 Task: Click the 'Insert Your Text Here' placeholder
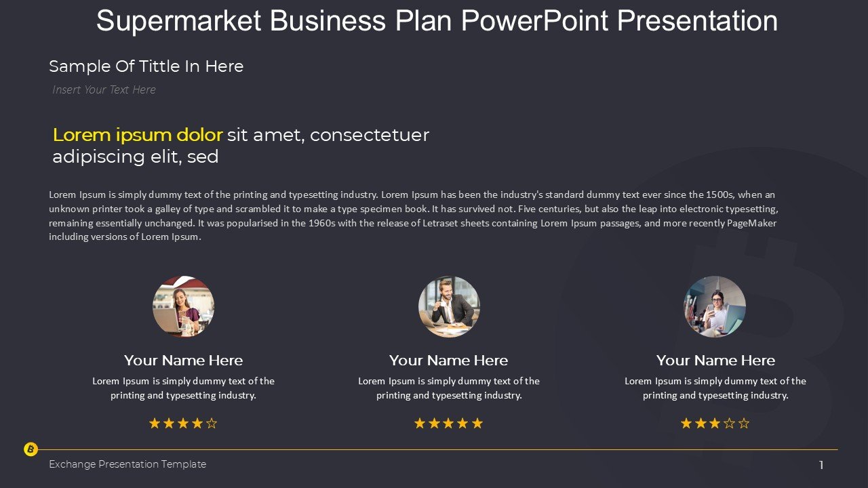coord(104,89)
